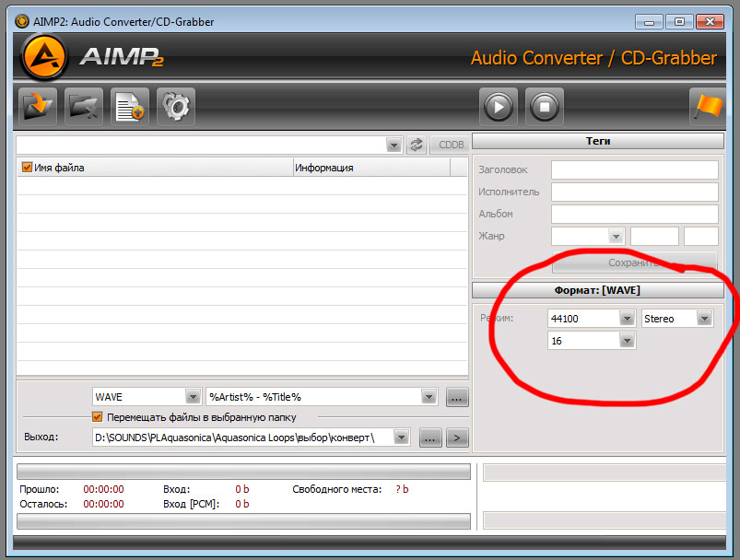Toggle Перемещать файлы в выбранную папку checkbox

tap(97, 417)
